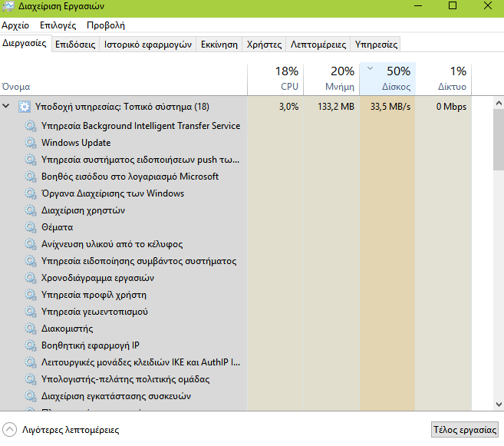Select the Διεργασίες tab

pos(25,43)
